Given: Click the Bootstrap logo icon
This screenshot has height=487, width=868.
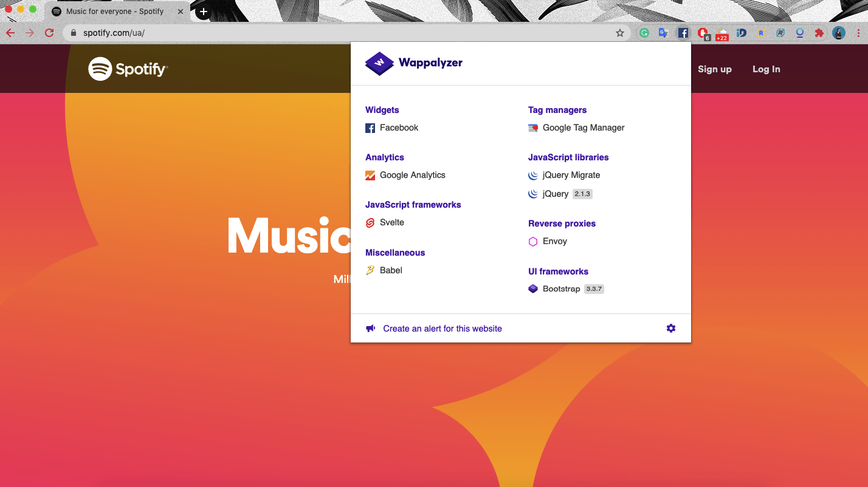Looking at the screenshot, I should point(533,289).
